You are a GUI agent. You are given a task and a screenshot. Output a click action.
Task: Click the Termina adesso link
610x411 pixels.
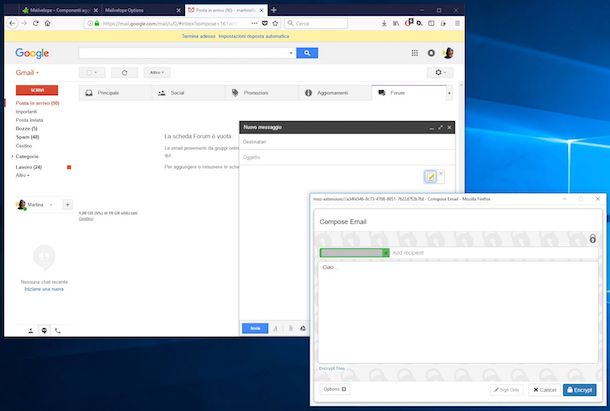(198, 36)
